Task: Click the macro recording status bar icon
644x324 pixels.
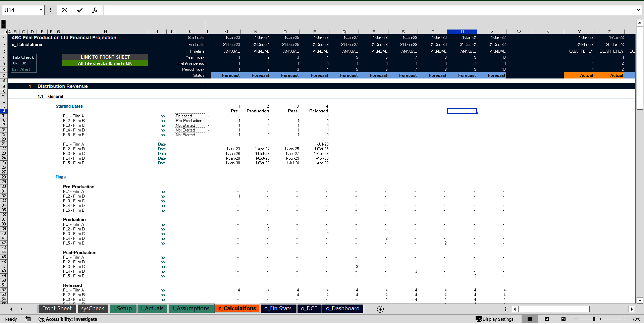Action: pyautogui.click(x=28, y=319)
